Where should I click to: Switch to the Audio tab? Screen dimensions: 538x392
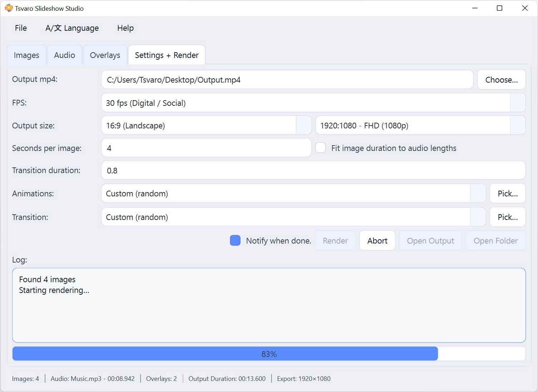[64, 55]
